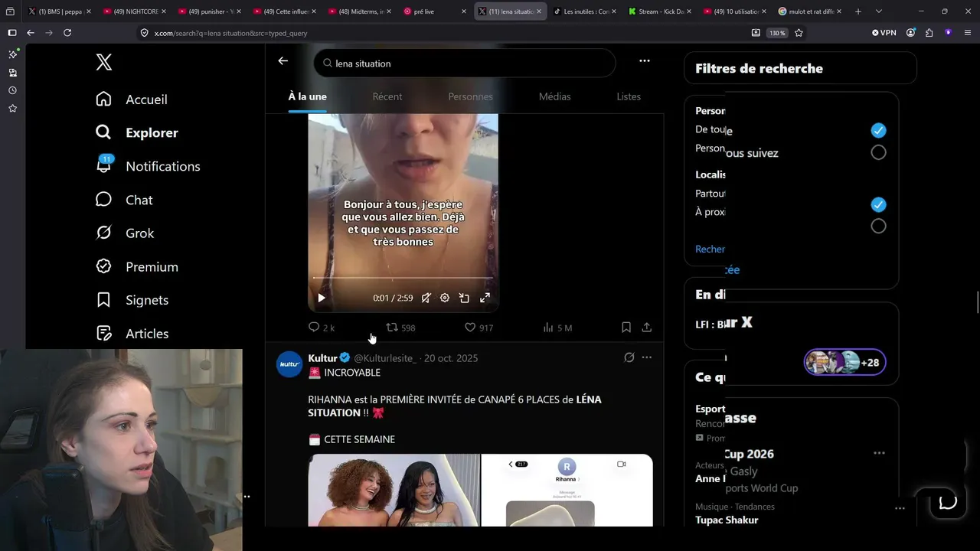This screenshot has height=551, width=980.
Task: Click the Grok icon on the Kultur post
Action: (x=629, y=357)
